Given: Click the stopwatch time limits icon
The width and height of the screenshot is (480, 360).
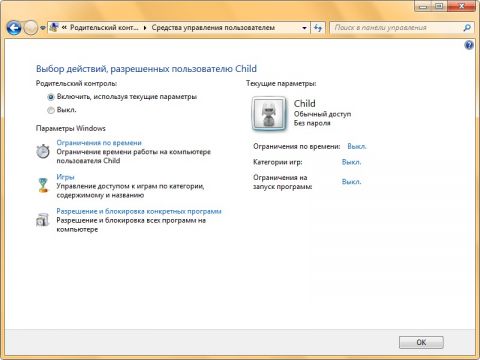Looking at the screenshot, I should coord(43,151).
